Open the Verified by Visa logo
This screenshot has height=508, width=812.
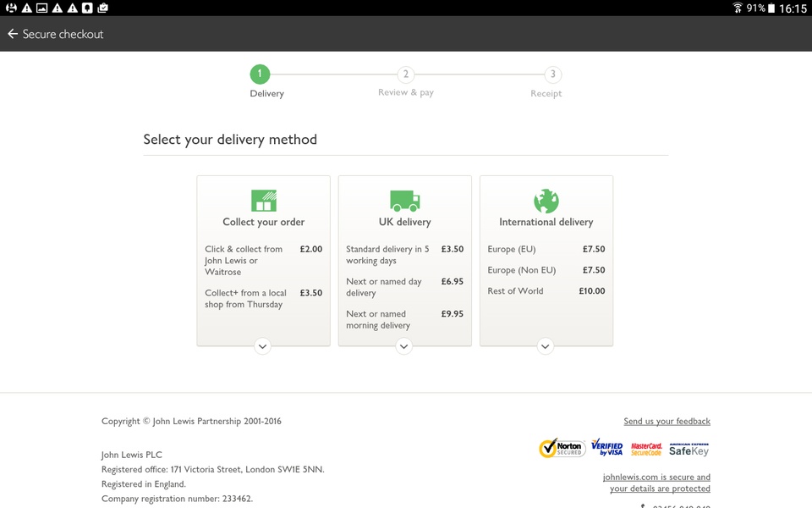pyautogui.click(x=607, y=449)
